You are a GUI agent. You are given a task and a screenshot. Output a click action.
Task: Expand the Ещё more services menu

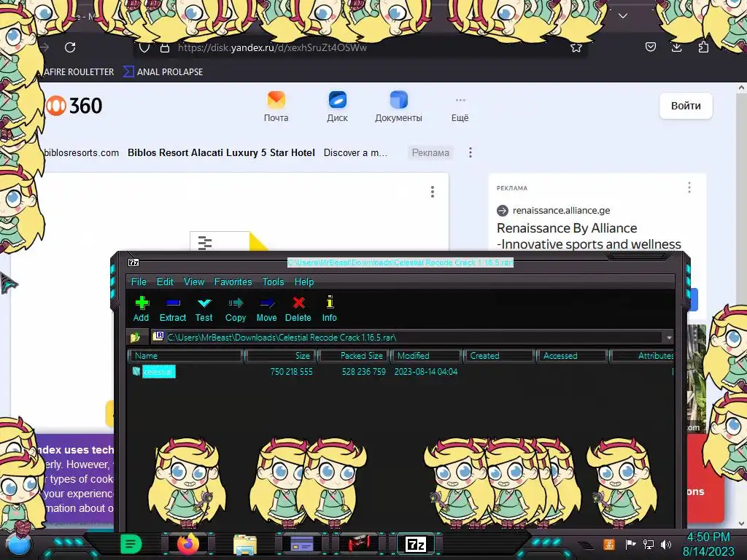(x=460, y=109)
